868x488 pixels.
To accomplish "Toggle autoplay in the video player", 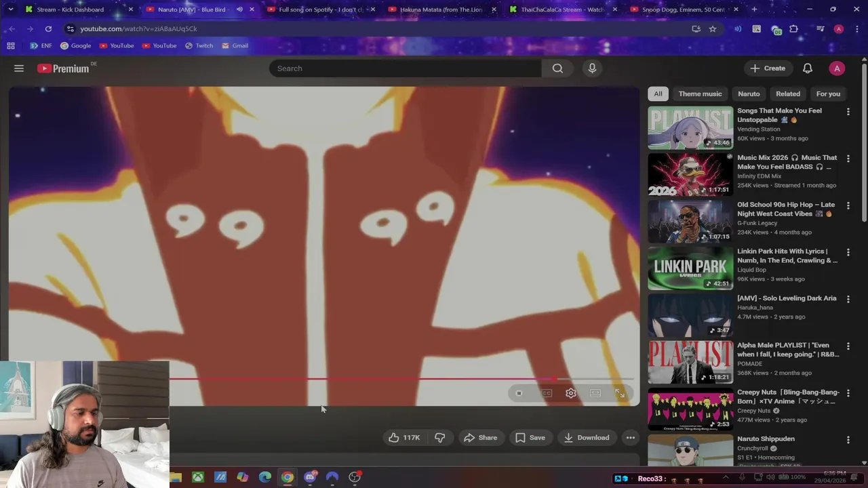I will click(x=519, y=393).
